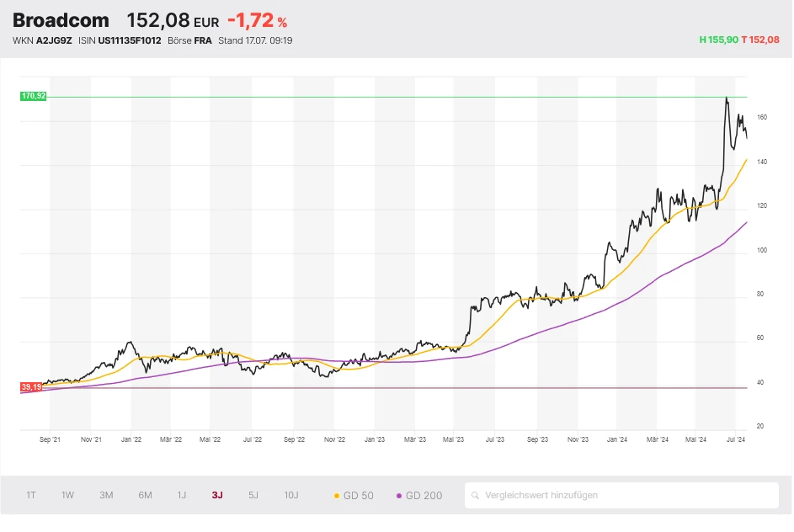Select the 1J chart period

182,495
